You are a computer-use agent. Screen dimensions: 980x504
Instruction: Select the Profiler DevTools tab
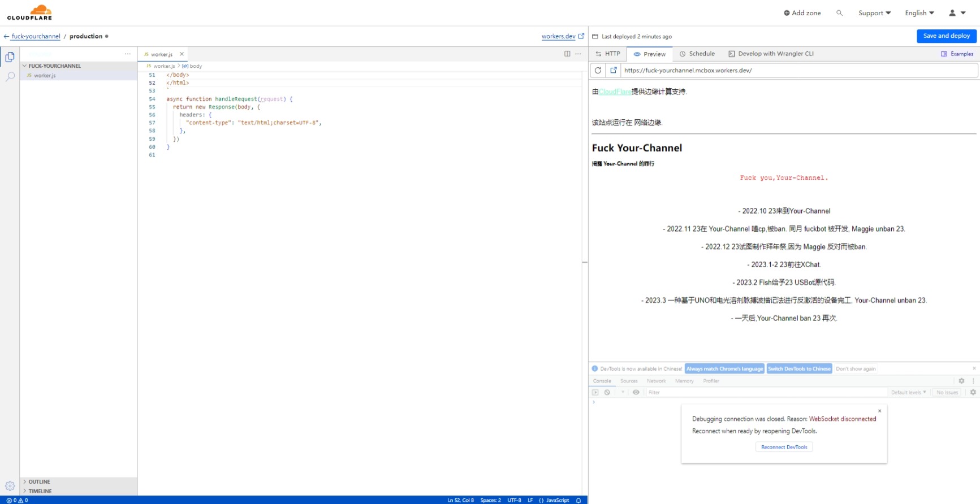(x=711, y=381)
